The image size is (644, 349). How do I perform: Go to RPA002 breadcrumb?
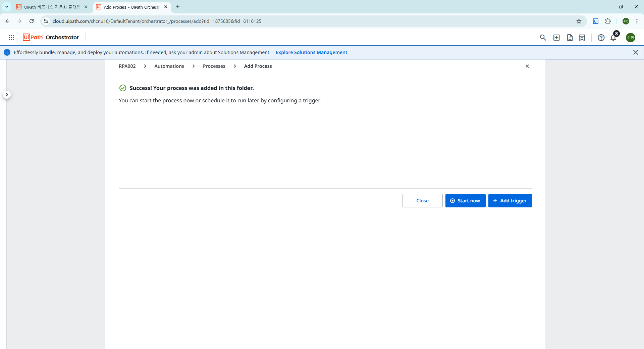pos(127,66)
